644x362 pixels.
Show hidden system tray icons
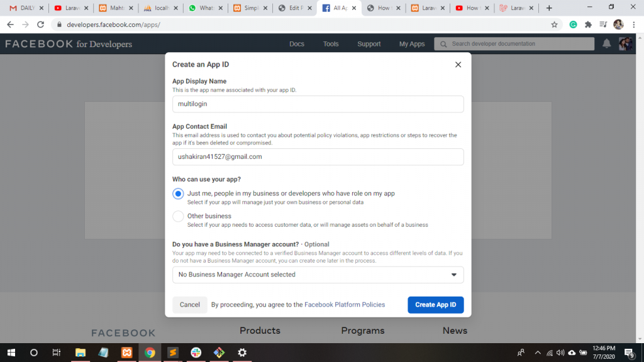point(538,353)
